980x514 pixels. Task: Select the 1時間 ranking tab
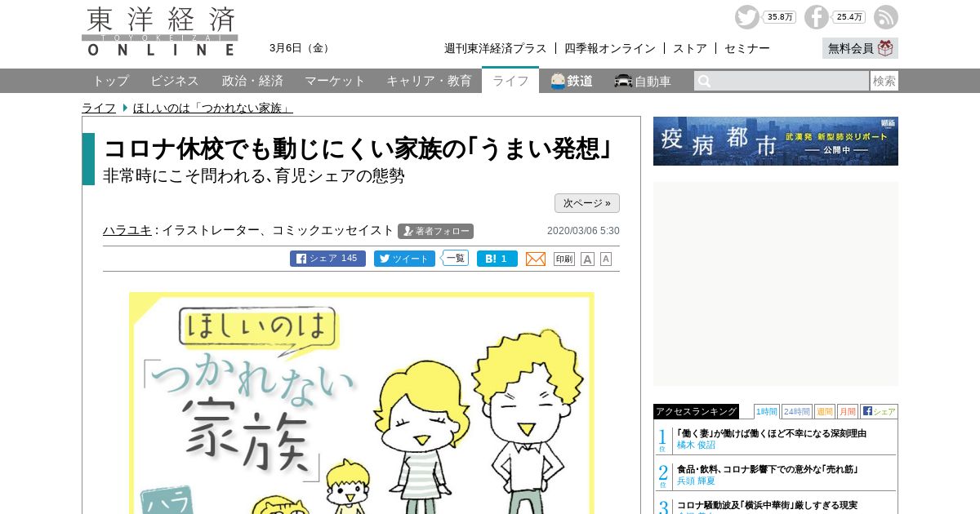pyautogui.click(x=767, y=411)
